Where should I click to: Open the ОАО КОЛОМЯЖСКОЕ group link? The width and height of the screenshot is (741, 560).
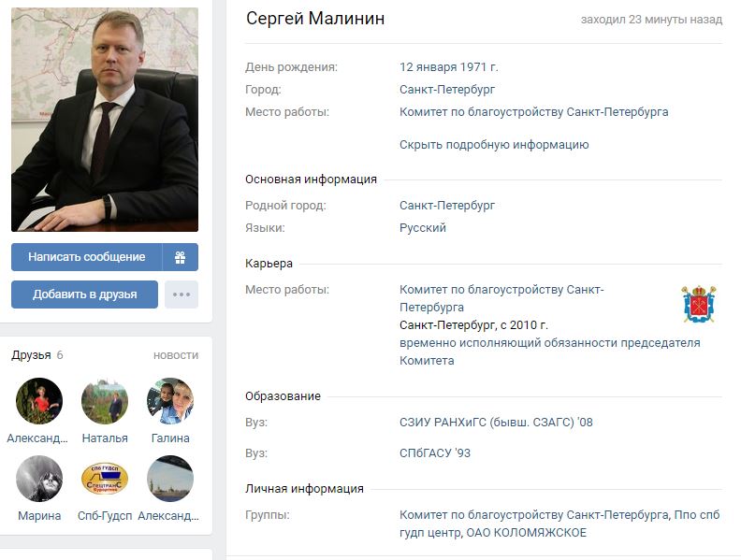pos(527,533)
